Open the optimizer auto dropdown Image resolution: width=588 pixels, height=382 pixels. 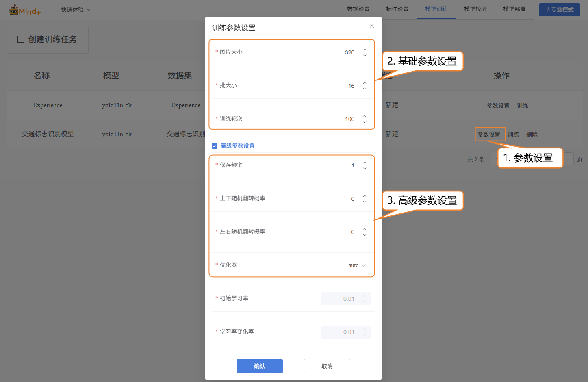pyautogui.click(x=357, y=265)
